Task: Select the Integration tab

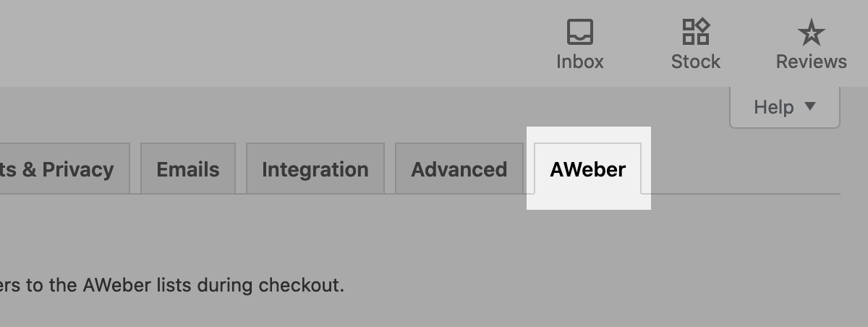Action: pos(315,169)
